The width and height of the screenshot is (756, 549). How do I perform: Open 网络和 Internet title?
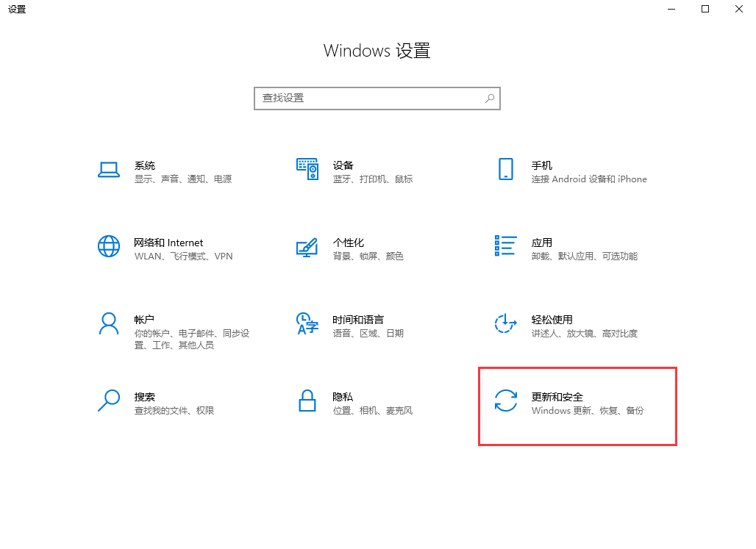tap(168, 243)
